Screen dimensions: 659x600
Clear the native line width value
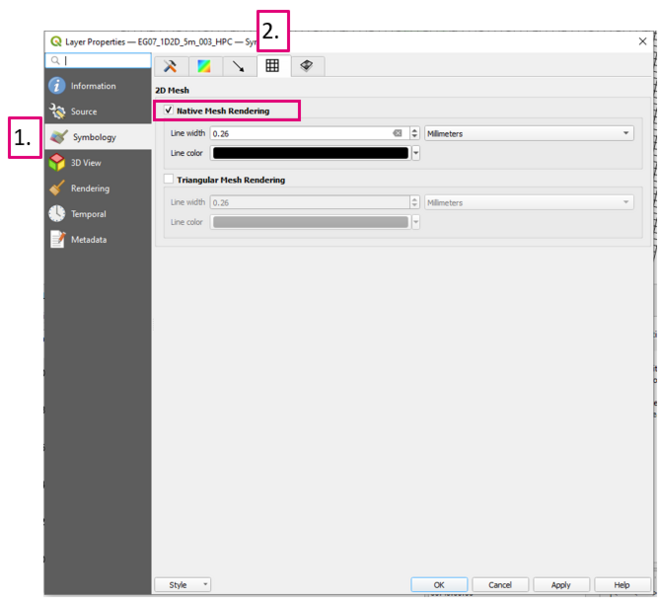[x=397, y=133]
